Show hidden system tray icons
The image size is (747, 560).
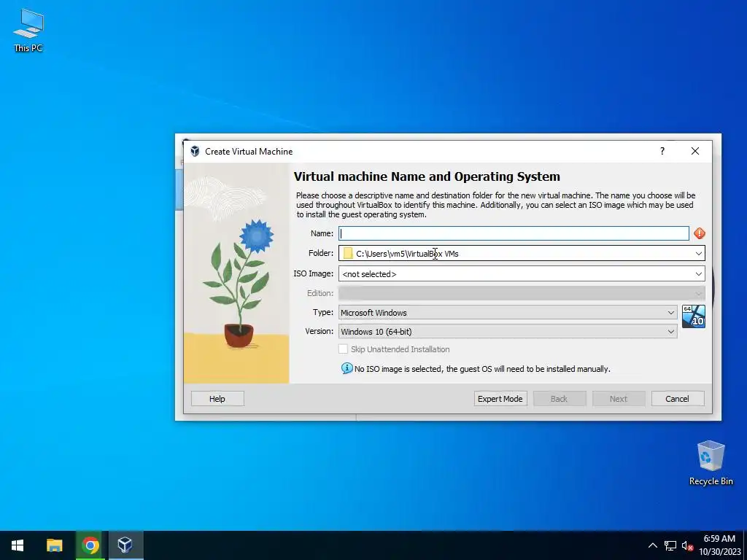(x=653, y=545)
